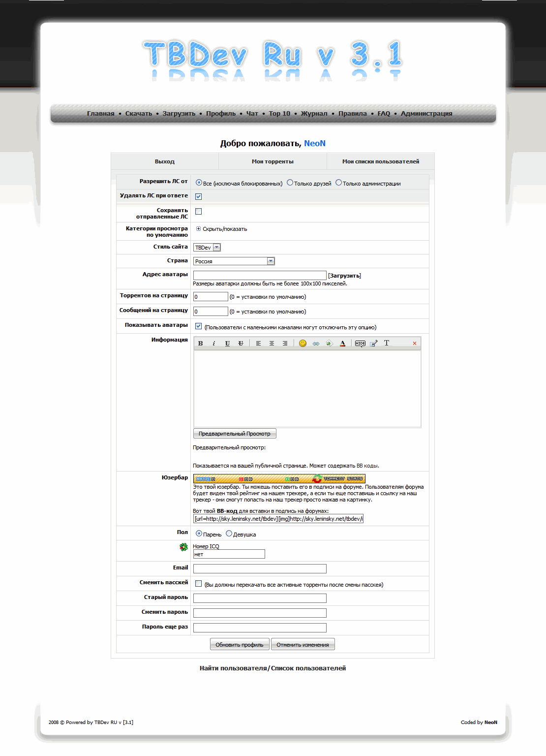
Task: Click Сообщений на страницу input field
Action: point(211,312)
